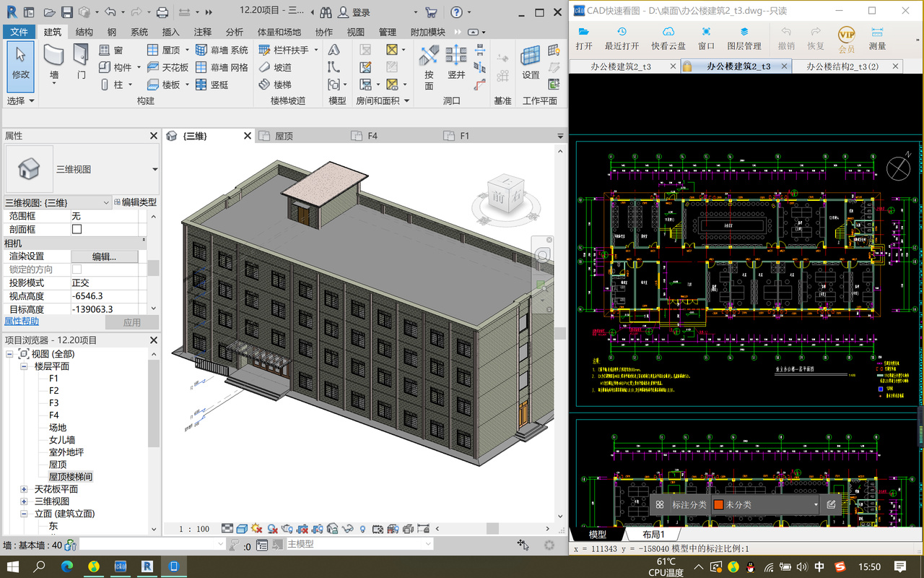Launch Microsoft Edge from the taskbar

(67, 566)
